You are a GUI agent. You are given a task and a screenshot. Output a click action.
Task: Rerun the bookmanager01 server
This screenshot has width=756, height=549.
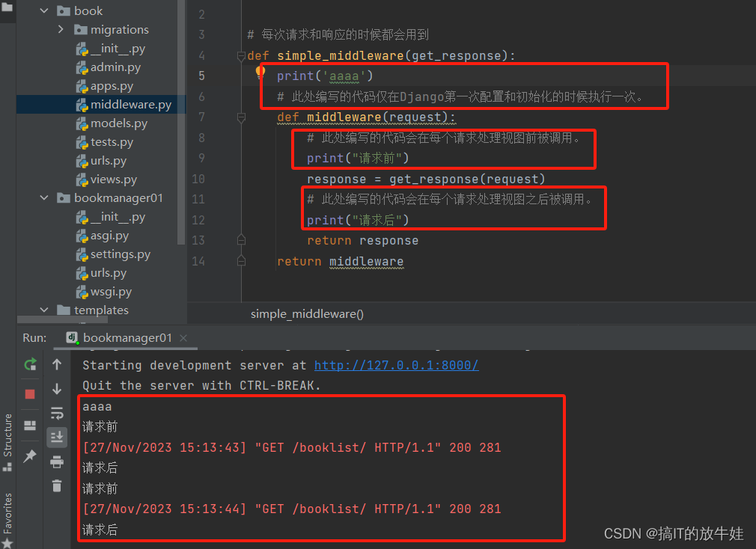click(31, 364)
